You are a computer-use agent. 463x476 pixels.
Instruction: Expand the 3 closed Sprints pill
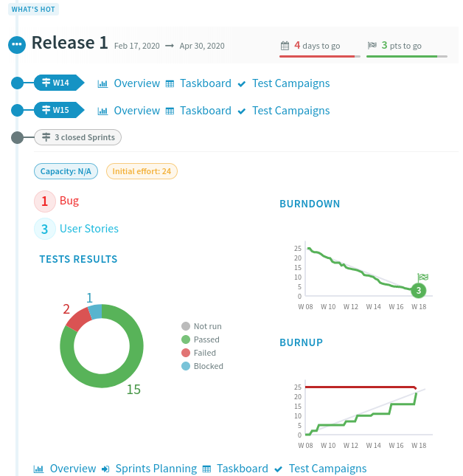click(77, 137)
